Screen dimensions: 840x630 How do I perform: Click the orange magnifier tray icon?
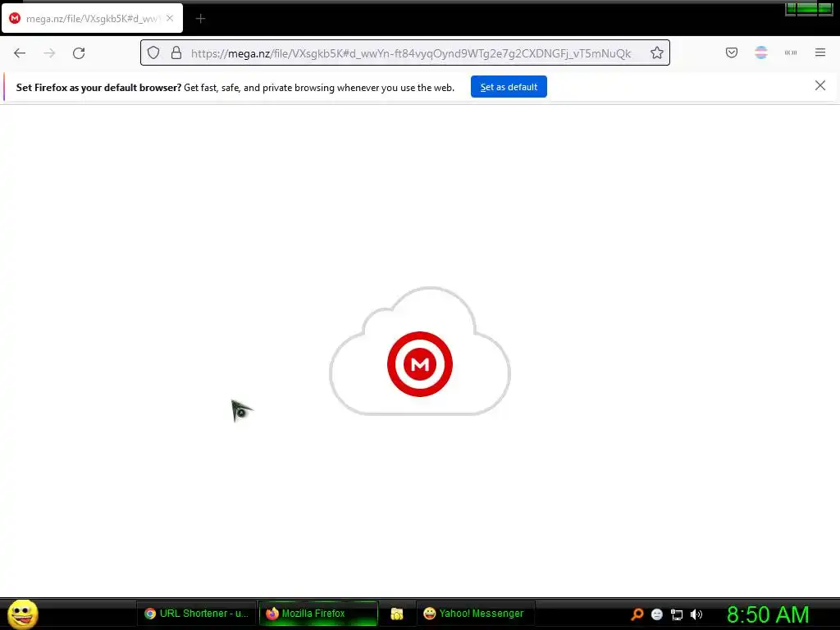(637, 614)
